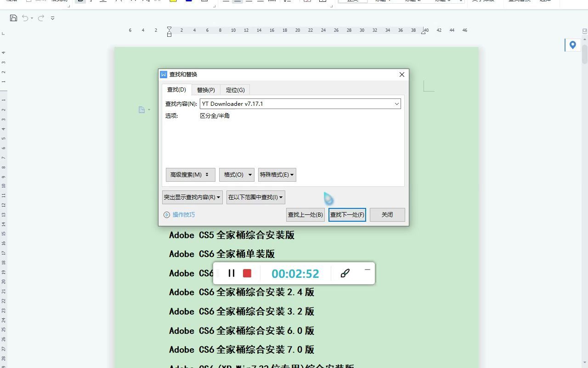Toggle underline formatting
The height and width of the screenshot is (368, 588).
pos(103,1)
